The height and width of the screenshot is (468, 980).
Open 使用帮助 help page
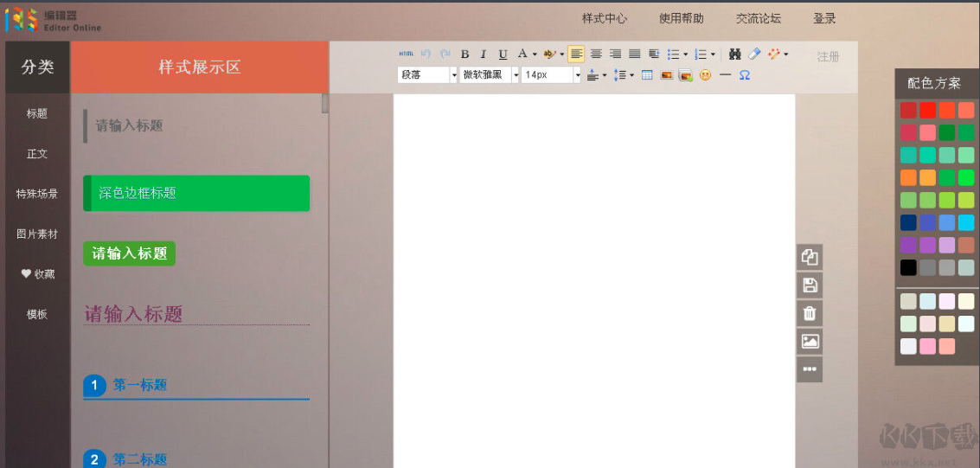click(x=682, y=18)
